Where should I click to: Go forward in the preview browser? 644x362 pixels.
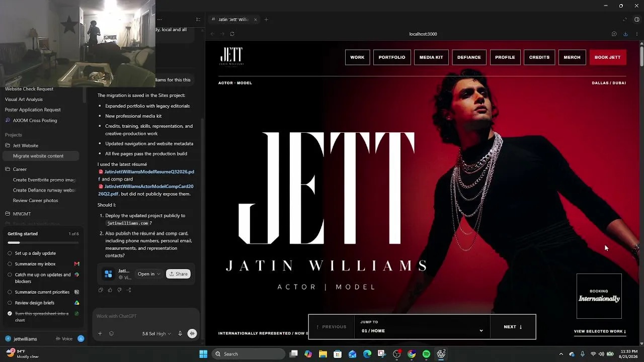pos(222,34)
